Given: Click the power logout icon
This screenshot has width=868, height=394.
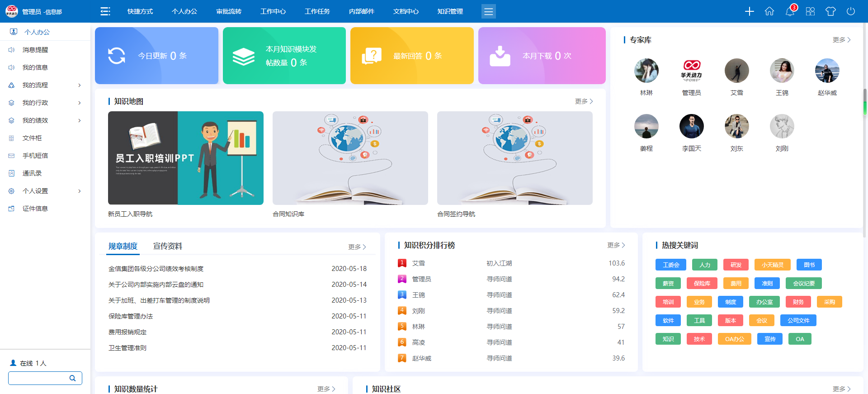Looking at the screenshot, I should [851, 11].
